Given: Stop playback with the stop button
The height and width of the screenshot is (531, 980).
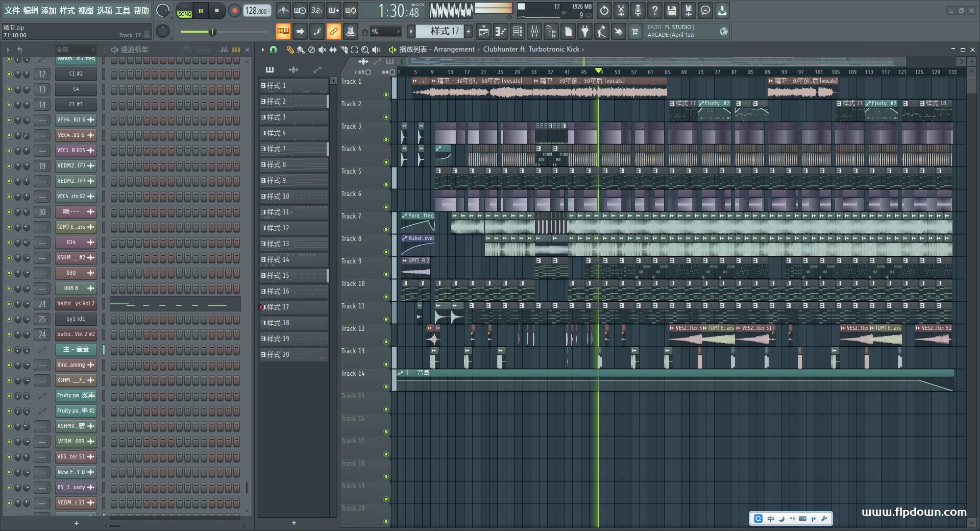Looking at the screenshot, I should pos(217,10).
